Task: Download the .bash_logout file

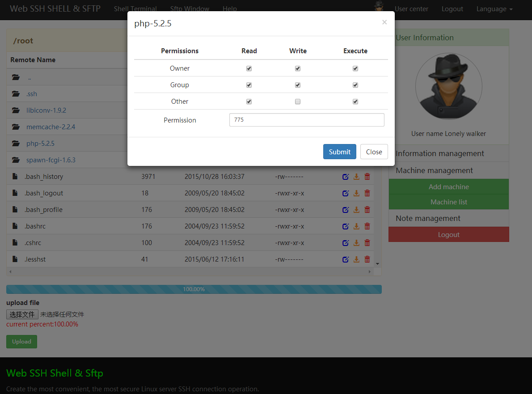Action: click(356, 193)
